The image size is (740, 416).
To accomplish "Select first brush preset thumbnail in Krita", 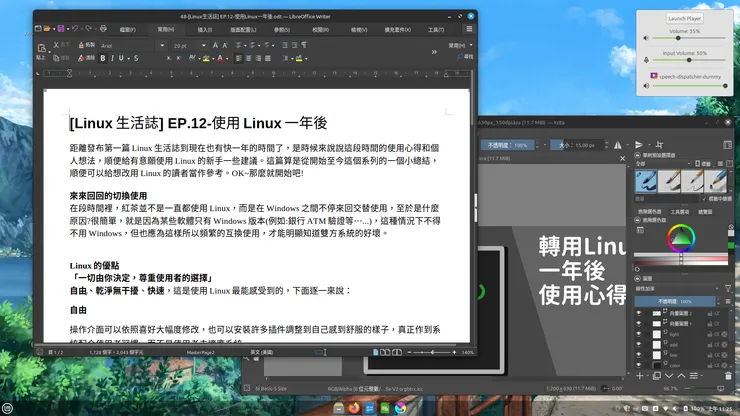I will [x=646, y=181].
